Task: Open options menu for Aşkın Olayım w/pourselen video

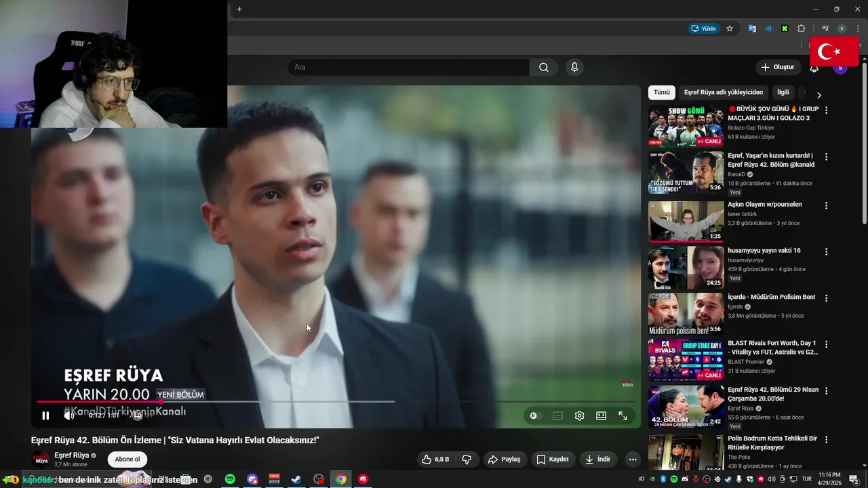Action: pyautogui.click(x=826, y=205)
